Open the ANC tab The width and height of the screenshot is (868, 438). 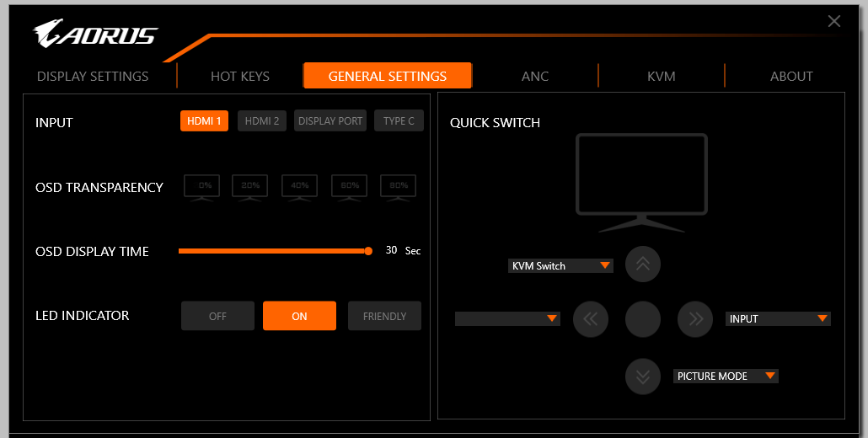535,77
